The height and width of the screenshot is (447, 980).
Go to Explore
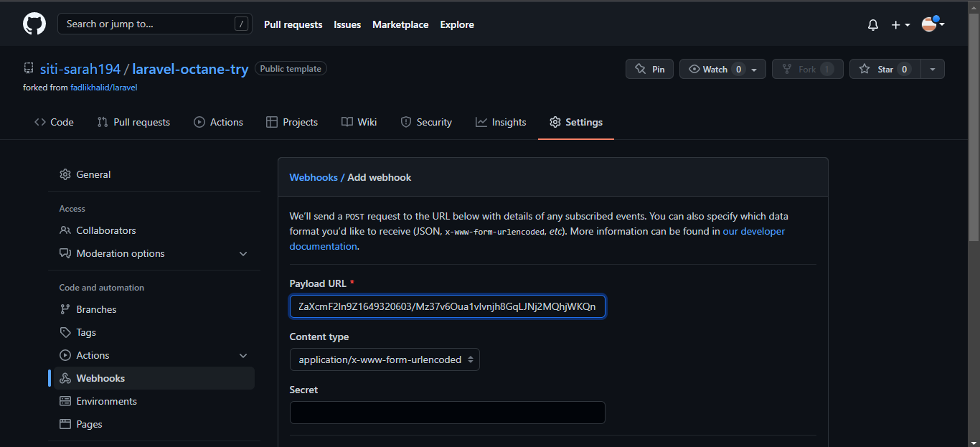(x=457, y=24)
